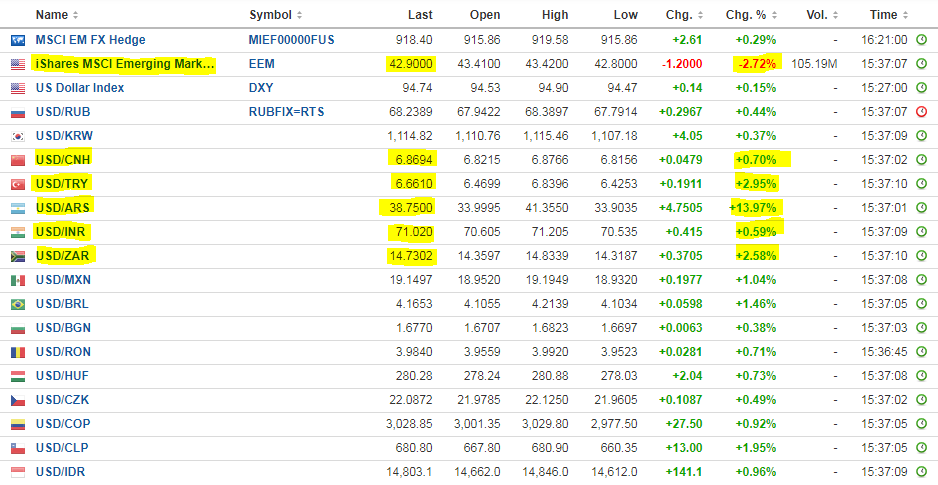Open the USD/ZAR currency pair link
Image resolution: width=938 pixels, height=485 pixels.
(x=63, y=256)
